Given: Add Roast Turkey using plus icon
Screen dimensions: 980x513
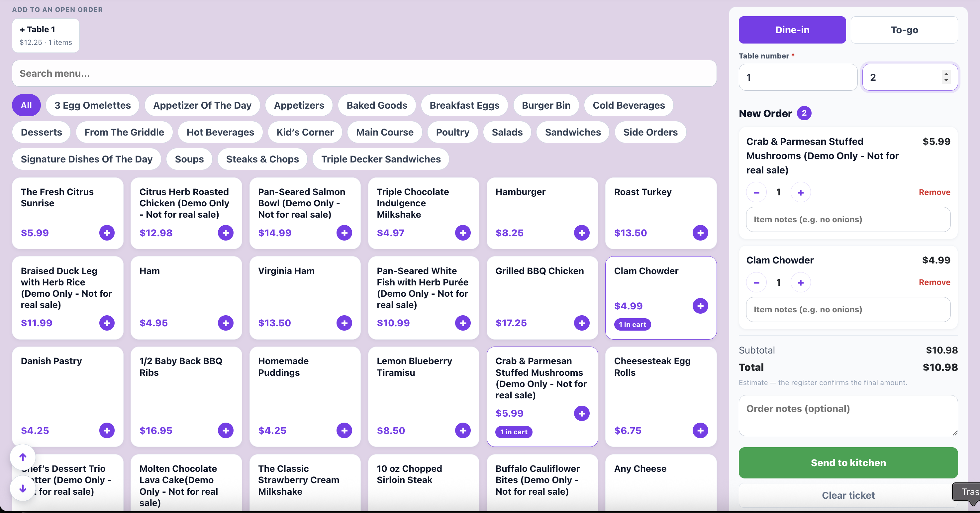Looking at the screenshot, I should 700,233.
